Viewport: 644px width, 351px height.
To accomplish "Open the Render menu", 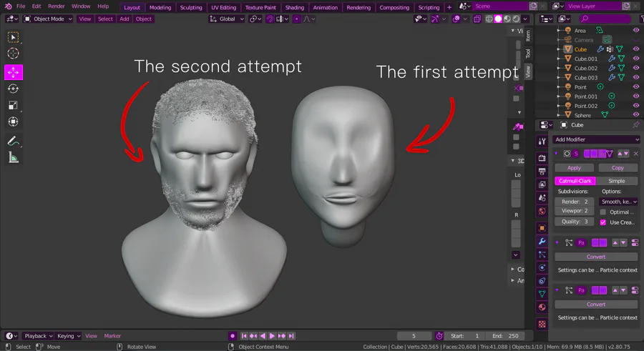I will pos(57,6).
